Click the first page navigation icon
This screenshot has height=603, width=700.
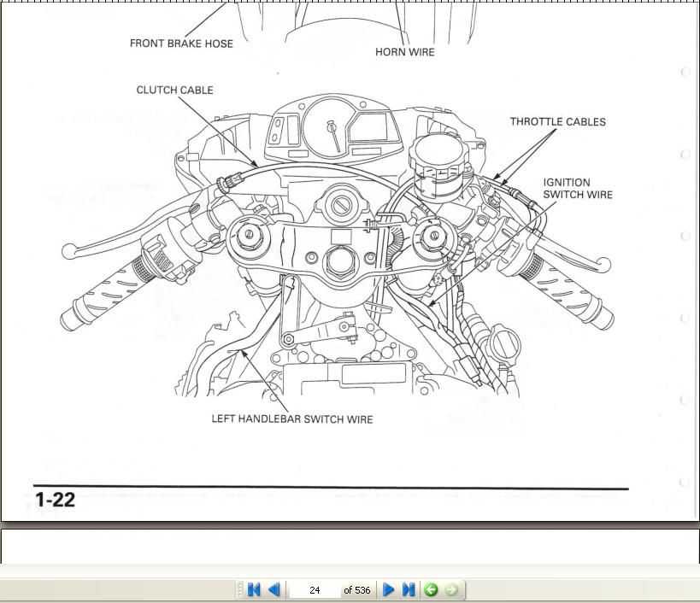coord(254,589)
